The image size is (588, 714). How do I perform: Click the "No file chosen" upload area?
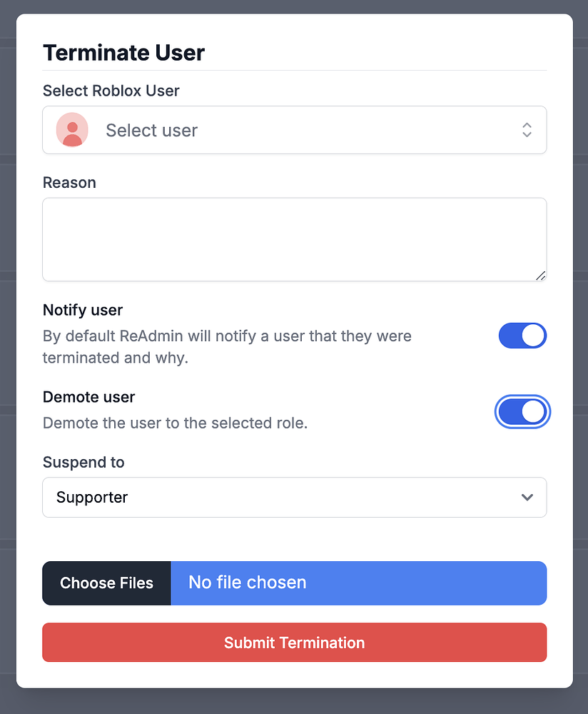click(358, 583)
